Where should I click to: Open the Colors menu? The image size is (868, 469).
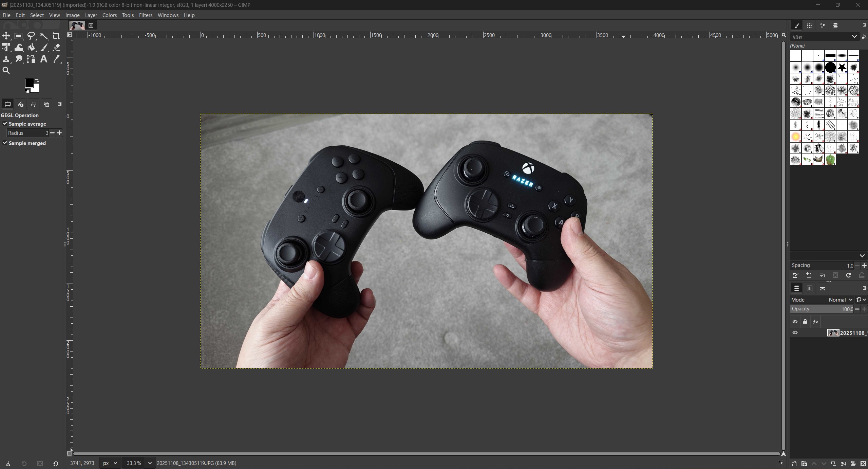pyautogui.click(x=109, y=15)
